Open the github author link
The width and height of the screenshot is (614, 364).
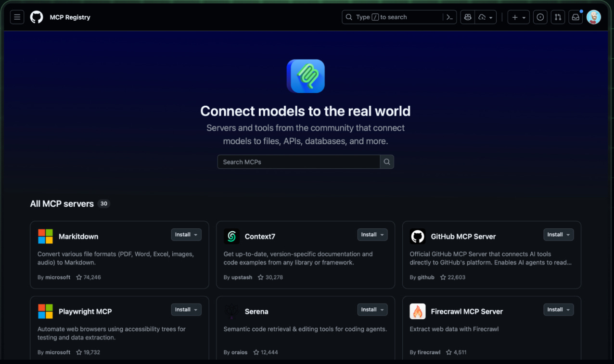pyautogui.click(x=426, y=277)
